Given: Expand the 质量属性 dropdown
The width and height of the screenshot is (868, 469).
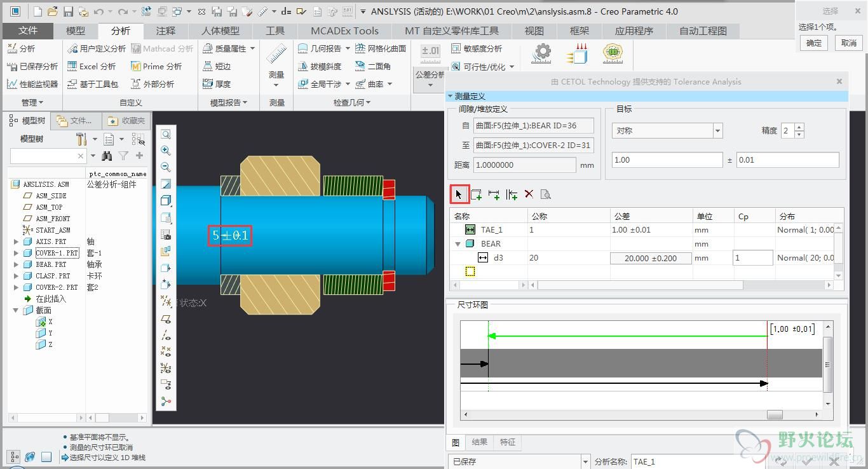Looking at the screenshot, I should 252,48.
